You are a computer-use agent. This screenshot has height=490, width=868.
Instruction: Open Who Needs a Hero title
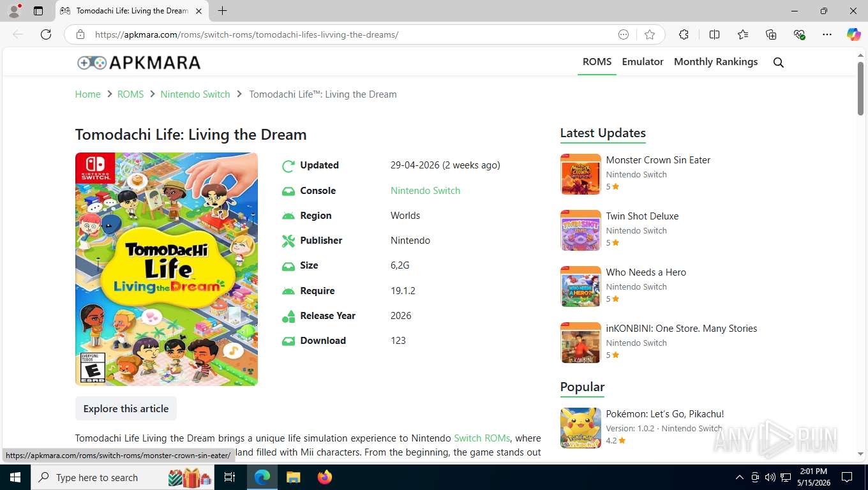click(x=646, y=272)
